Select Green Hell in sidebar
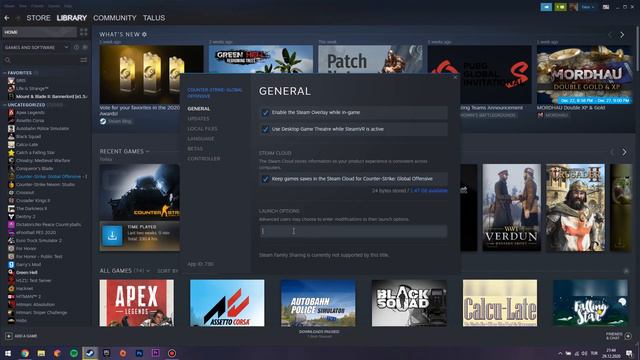The image size is (640, 360). click(x=27, y=273)
